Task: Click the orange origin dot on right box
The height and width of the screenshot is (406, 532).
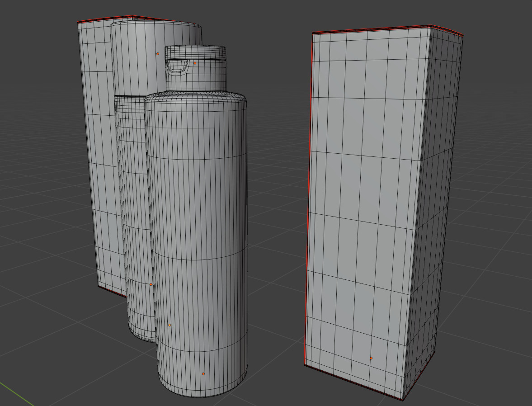Action: [x=371, y=358]
